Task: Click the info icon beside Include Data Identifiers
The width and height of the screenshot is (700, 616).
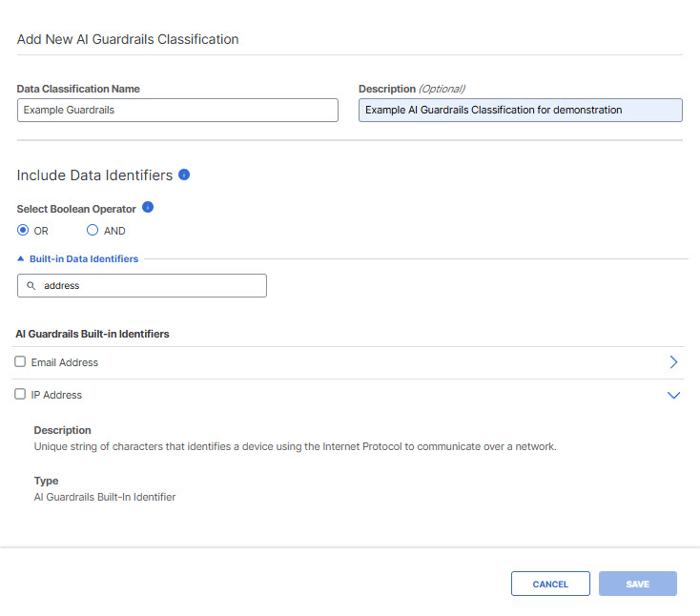Action: [184, 175]
